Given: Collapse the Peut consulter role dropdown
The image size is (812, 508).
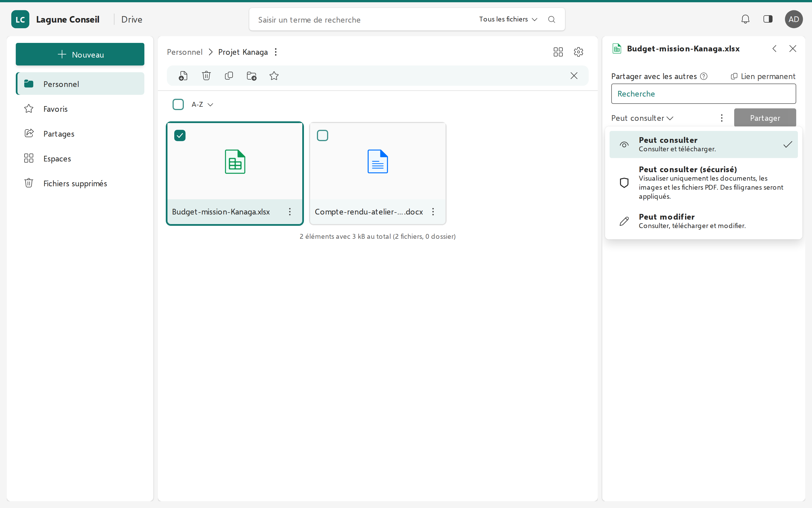Looking at the screenshot, I should coord(642,118).
